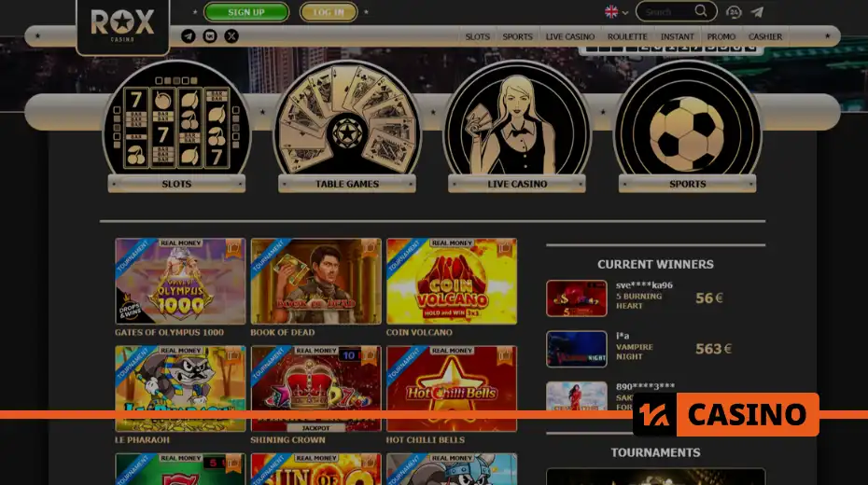868x485 pixels.
Task: Open the Cashier menu item
Action: (x=765, y=36)
